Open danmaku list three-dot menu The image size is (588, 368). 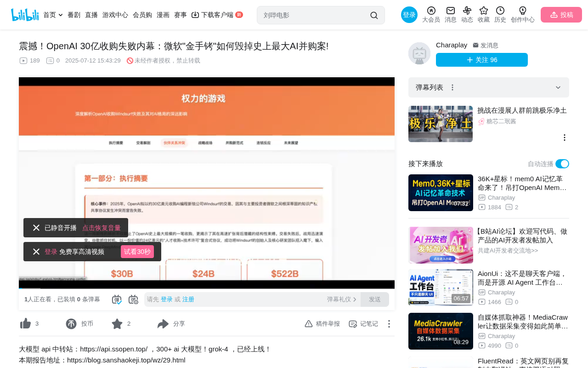pos(452,87)
